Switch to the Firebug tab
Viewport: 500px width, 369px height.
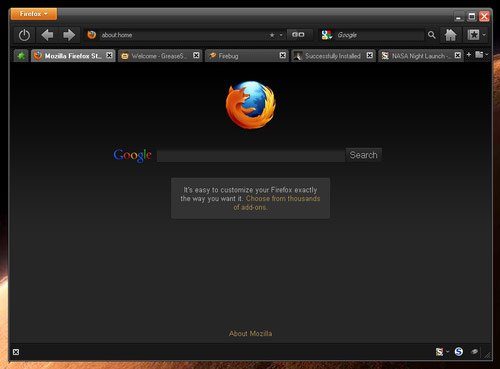click(x=247, y=56)
